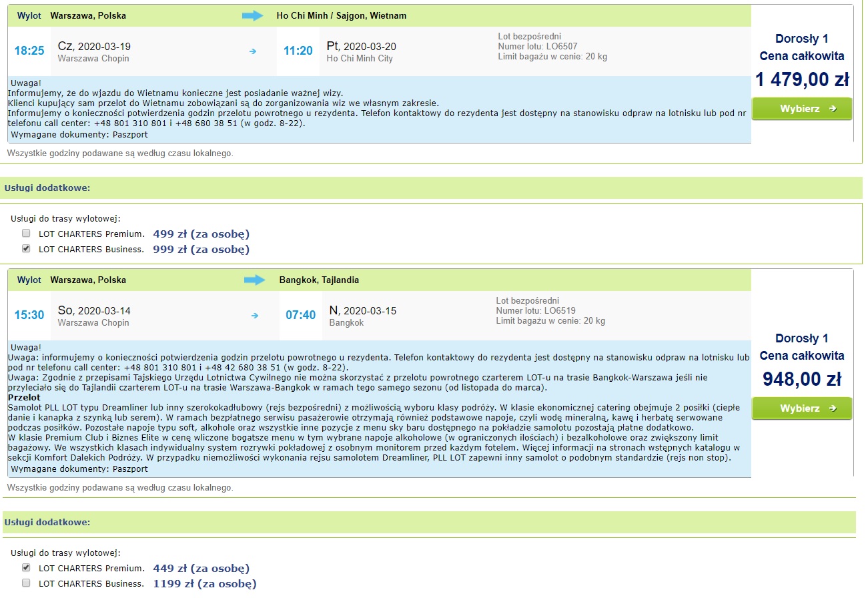Click the 449 zł (za osobę) price

201,569
